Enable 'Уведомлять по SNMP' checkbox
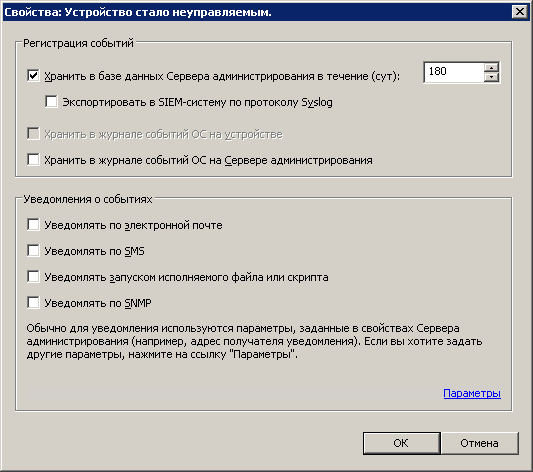The height and width of the screenshot is (472, 533). (33, 302)
